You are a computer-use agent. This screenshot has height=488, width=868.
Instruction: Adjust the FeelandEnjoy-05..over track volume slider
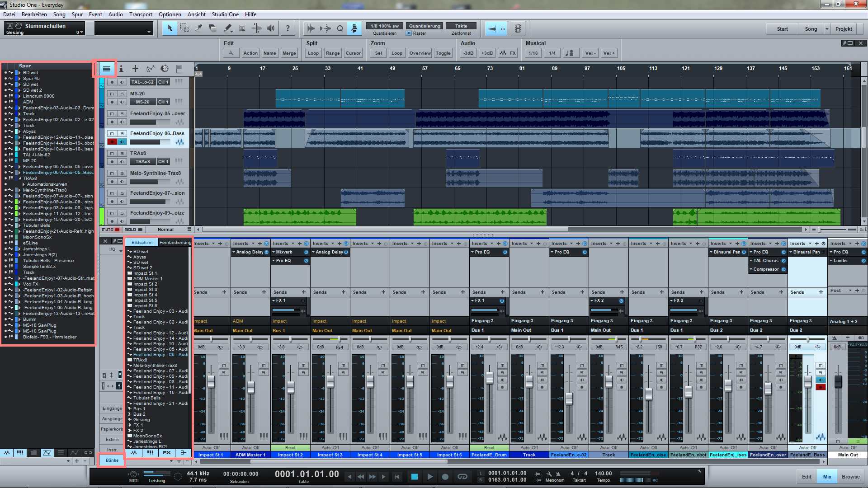[x=149, y=122]
